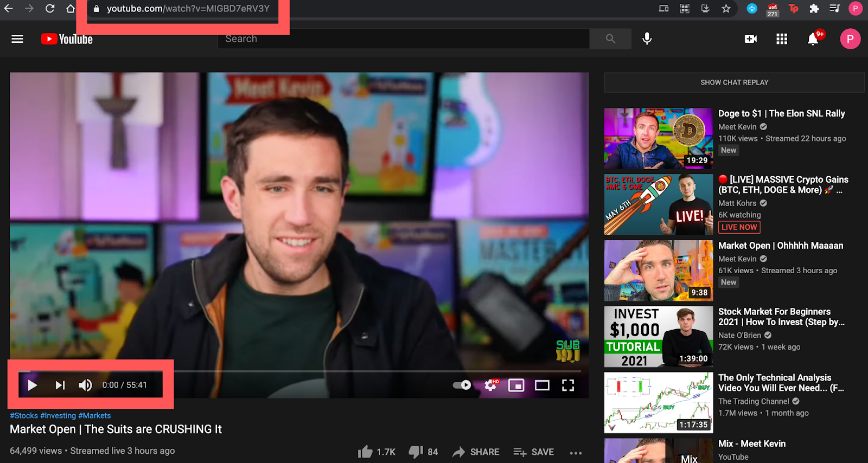Open the 'Stock Market For Beginners 2021' title
The image size is (868, 463).
pyautogui.click(x=781, y=317)
